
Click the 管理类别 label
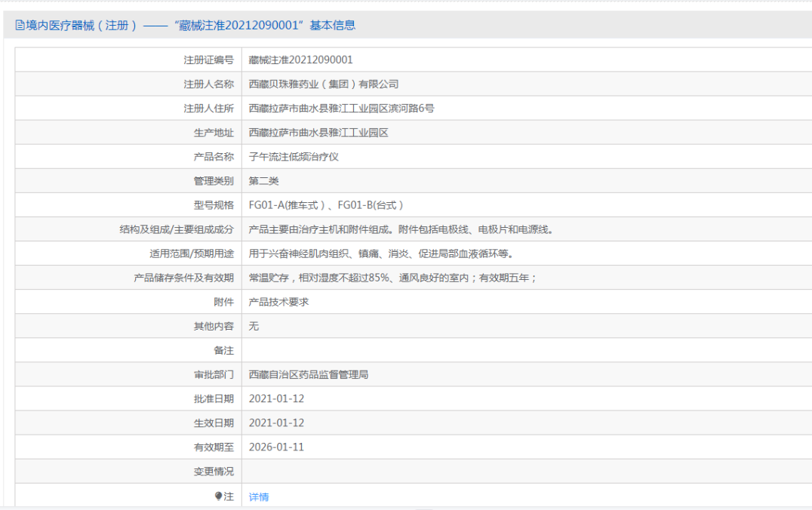(214, 181)
